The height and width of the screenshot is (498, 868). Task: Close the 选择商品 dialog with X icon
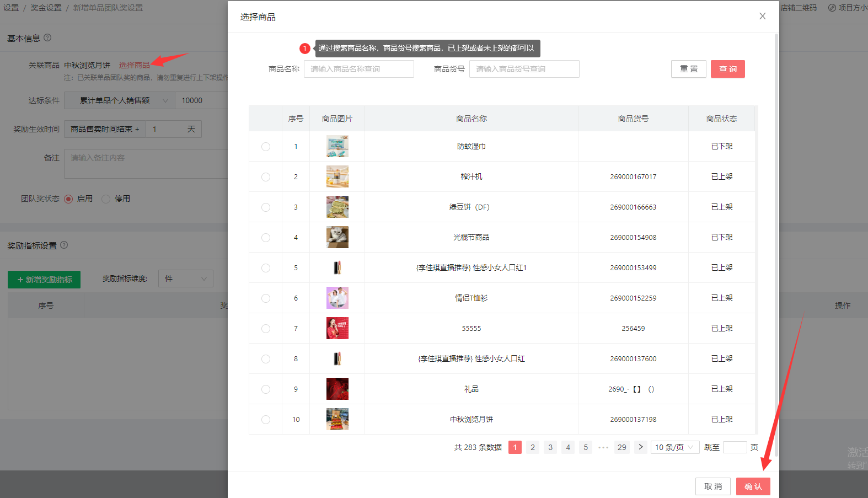tap(762, 16)
